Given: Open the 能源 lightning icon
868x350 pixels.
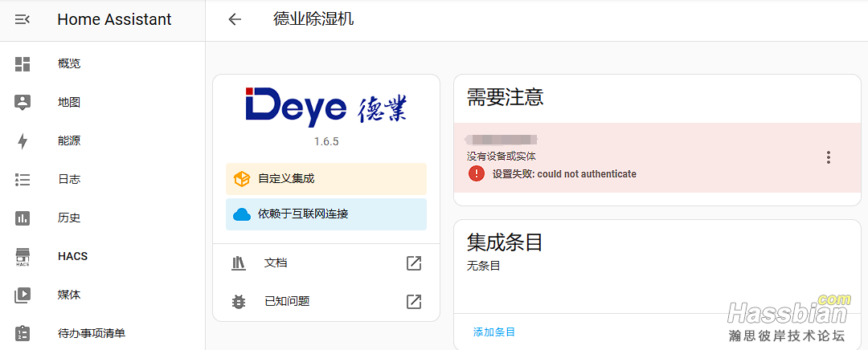Looking at the screenshot, I should [23, 141].
